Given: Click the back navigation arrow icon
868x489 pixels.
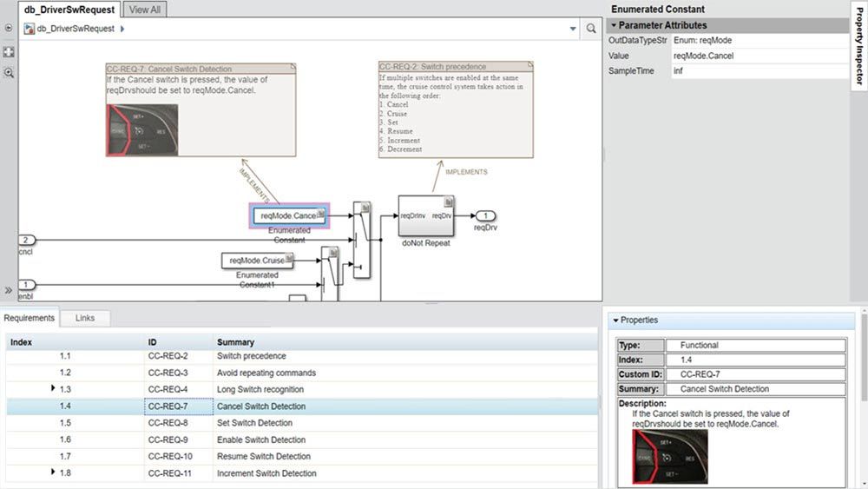Looking at the screenshot, I should pyautogui.click(x=9, y=29).
